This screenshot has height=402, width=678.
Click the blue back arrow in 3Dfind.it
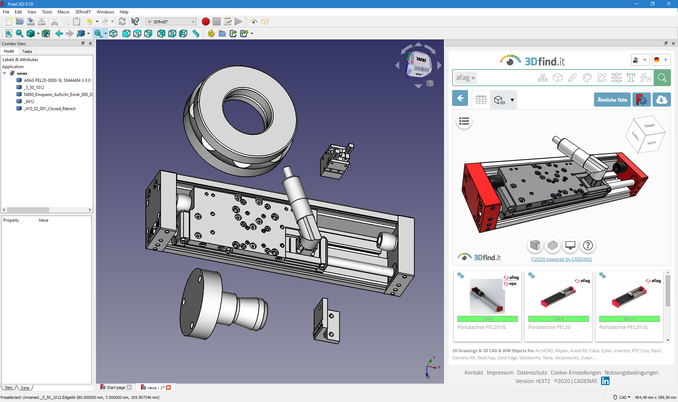click(460, 99)
